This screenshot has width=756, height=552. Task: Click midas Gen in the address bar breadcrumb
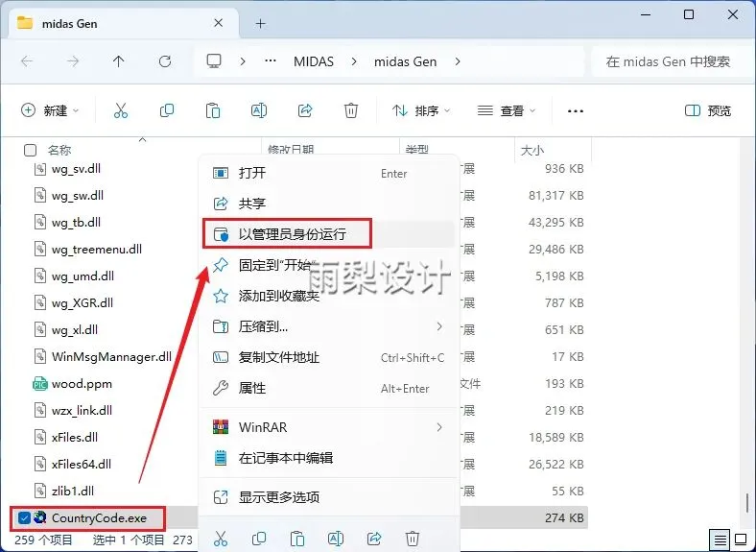(405, 61)
